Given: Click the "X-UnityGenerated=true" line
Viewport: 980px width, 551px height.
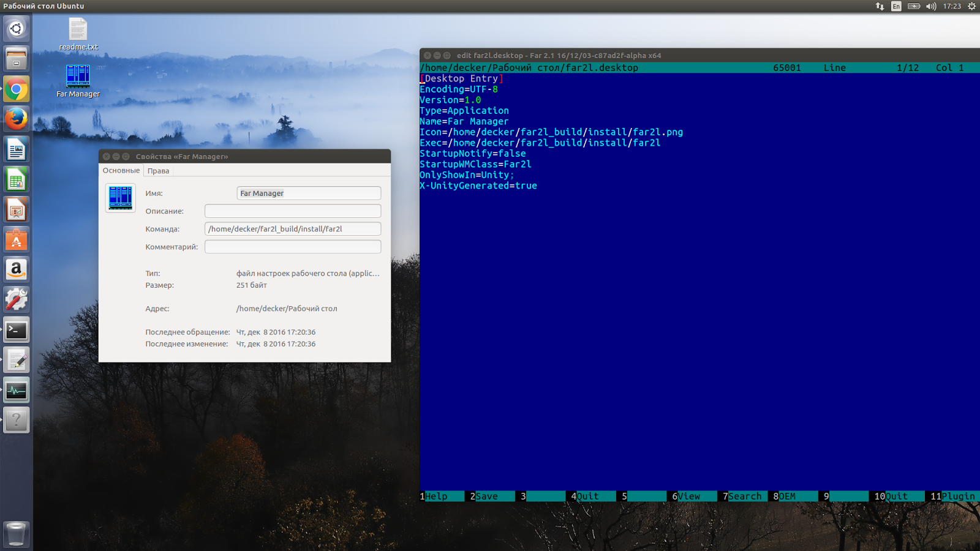Looking at the screenshot, I should 478,186.
